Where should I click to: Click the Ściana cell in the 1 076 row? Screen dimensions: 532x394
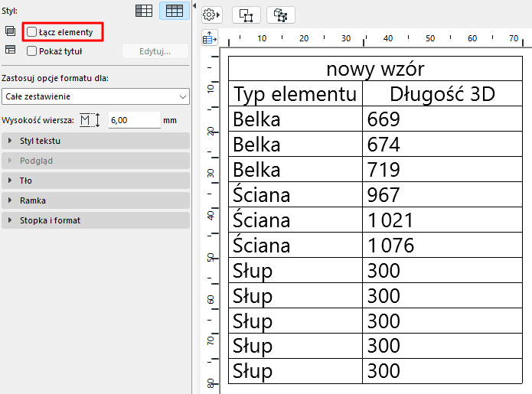coord(295,245)
